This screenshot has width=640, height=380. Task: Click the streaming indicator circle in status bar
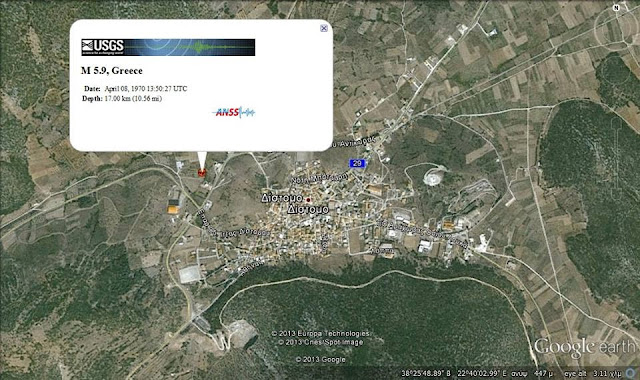coord(631,373)
